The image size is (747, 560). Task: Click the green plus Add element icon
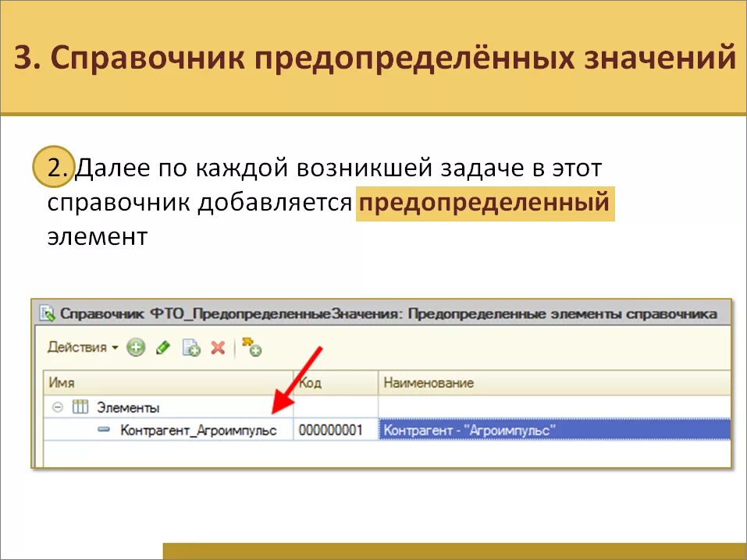click(x=136, y=347)
